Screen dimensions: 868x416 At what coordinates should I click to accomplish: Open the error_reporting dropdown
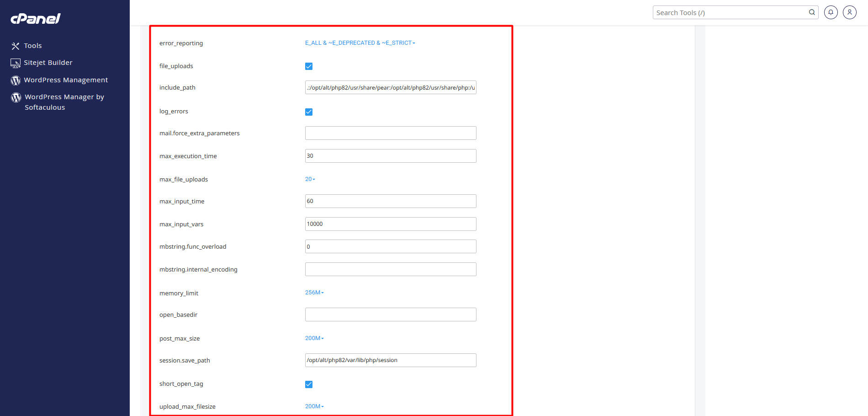pyautogui.click(x=360, y=43)
